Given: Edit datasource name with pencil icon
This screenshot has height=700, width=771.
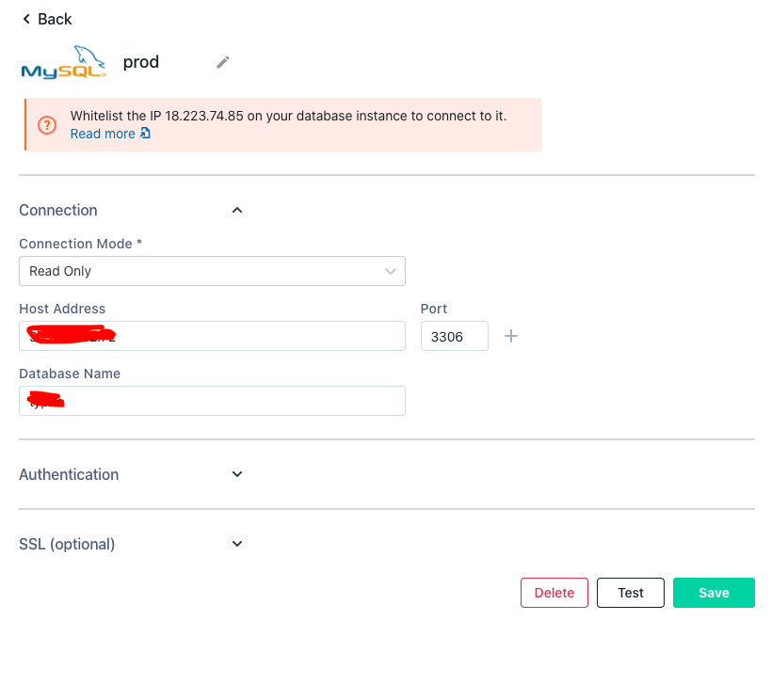Looking at the screenshot, I should (x=223, y=62).
